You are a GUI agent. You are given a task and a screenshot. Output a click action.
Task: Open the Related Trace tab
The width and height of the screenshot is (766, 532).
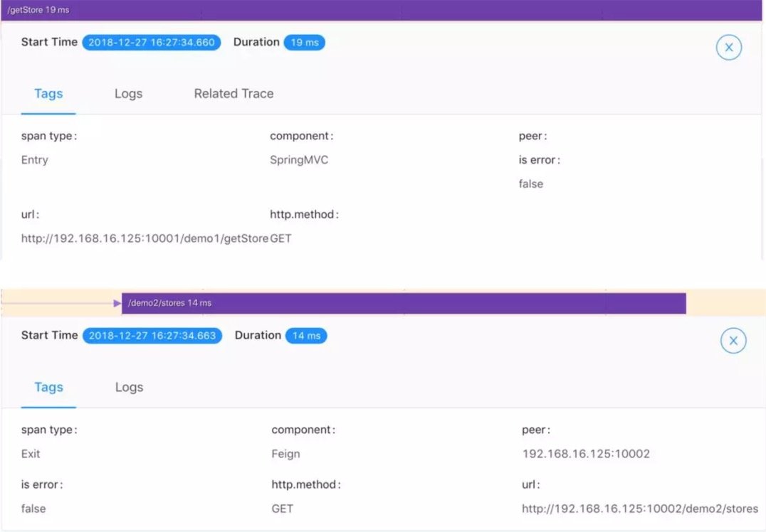(x=234, y=94)
